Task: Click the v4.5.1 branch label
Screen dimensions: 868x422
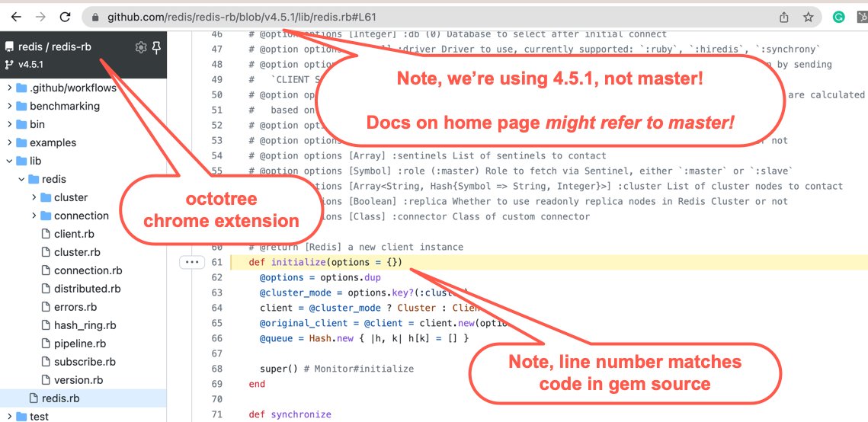Action: pyautogui.click(x=31, y=64)
